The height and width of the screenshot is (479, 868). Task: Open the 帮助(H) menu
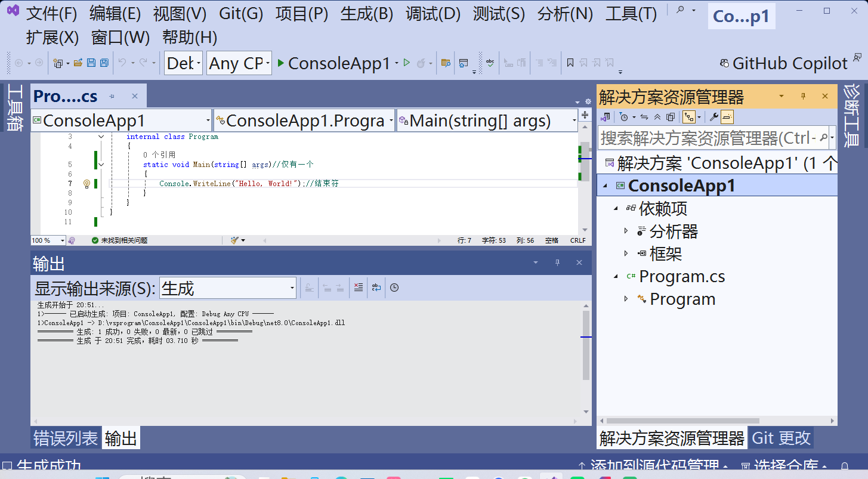190,38
